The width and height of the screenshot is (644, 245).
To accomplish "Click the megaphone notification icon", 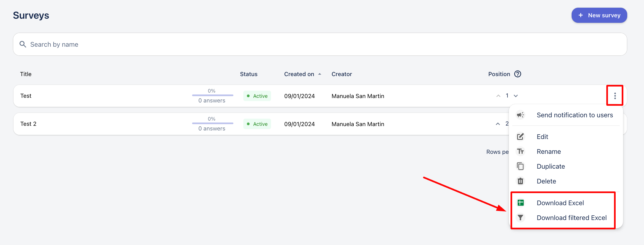I will click(520, 115).
